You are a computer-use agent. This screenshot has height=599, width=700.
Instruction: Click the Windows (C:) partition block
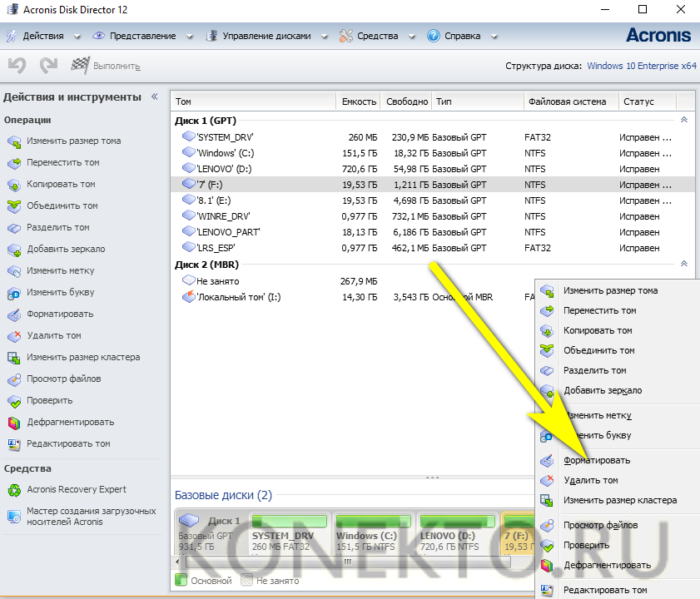[371, 542]
